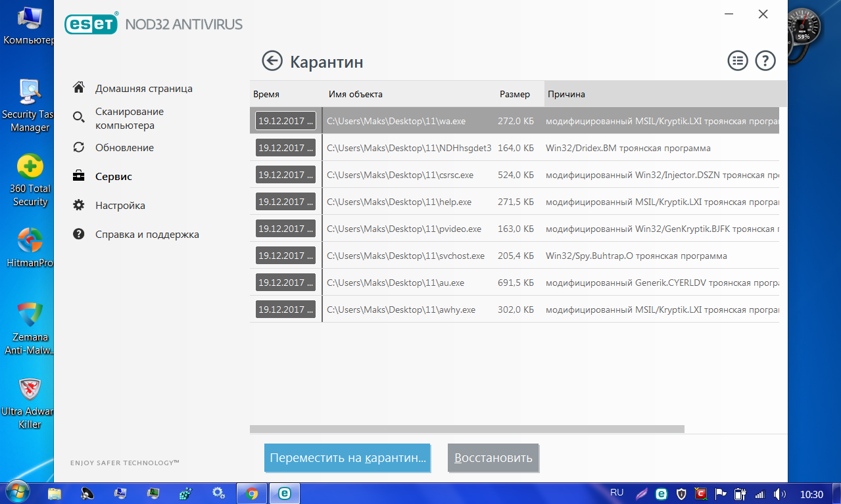Select Сканирование компьютера in the sidebar
841x504 pixels.
(x=130, y=118)
